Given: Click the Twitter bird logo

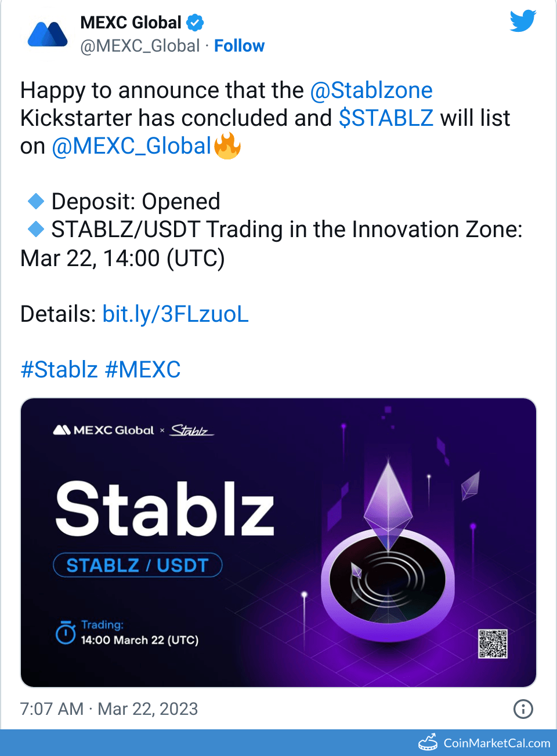Looking at the screenshot, I should click(x=523, y=21).
